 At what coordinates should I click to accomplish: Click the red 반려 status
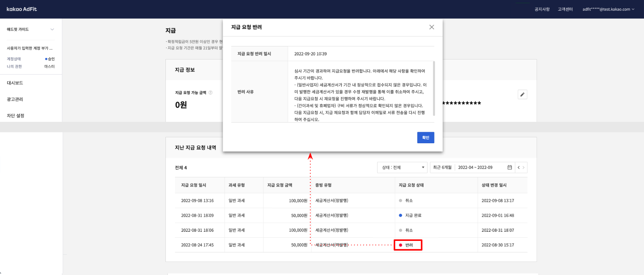[x=408, y=245]
